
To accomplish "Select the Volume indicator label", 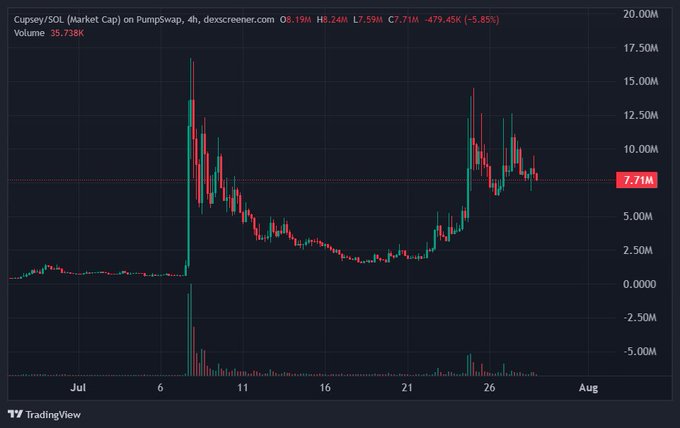I will pos(29,33).
